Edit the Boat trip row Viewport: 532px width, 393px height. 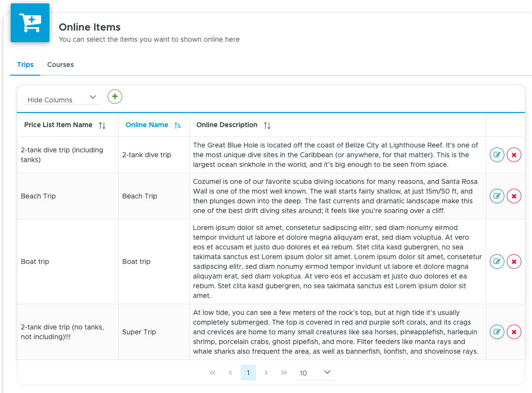(x=497, y=262)
